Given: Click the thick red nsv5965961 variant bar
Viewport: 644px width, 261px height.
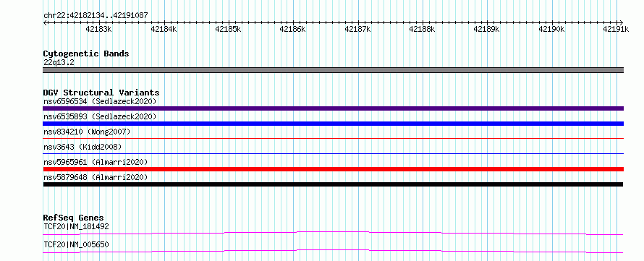Looking at the screenshot, I should [x=333, y=169].
